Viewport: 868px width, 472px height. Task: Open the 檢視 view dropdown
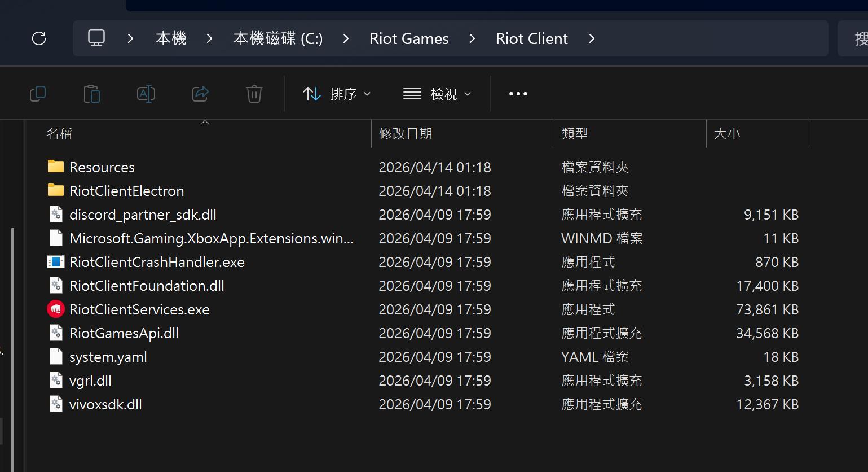(437, 94)
